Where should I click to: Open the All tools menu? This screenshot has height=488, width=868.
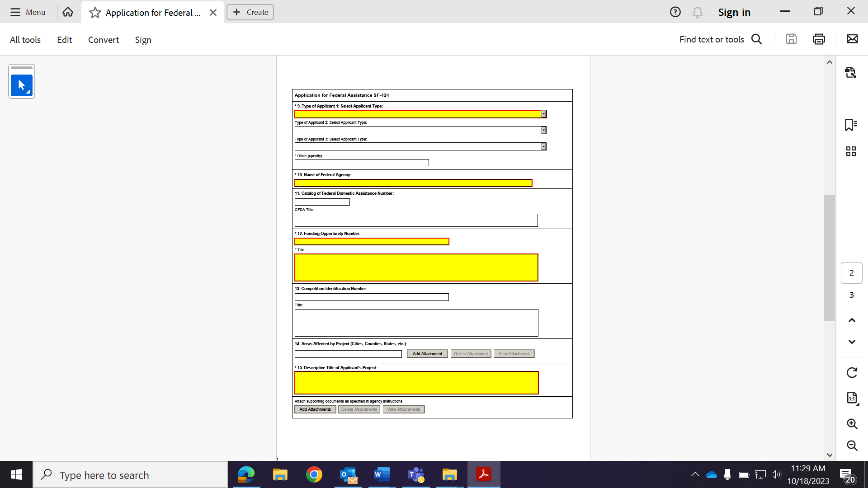[x=25, y=40]
